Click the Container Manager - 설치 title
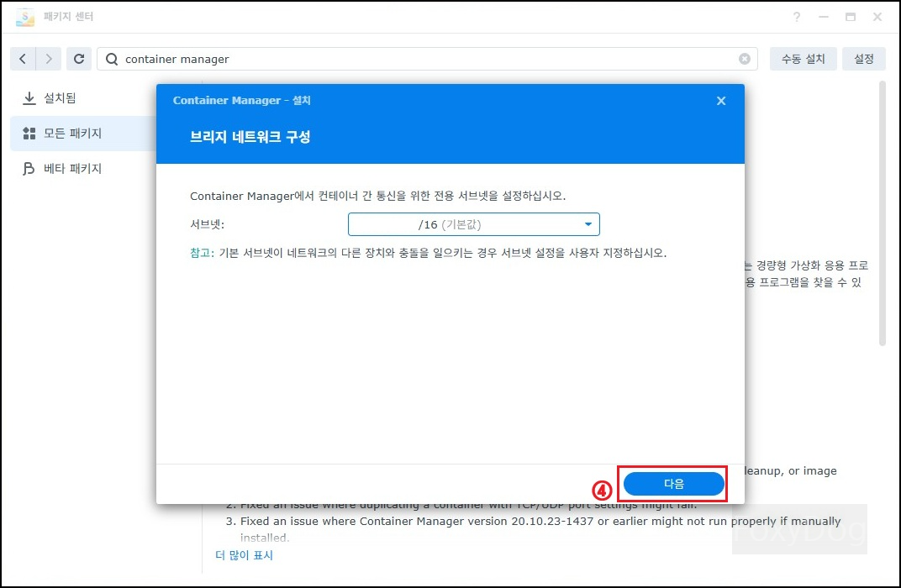The height and width of the screenshot is (588, 901). [241, 101]
